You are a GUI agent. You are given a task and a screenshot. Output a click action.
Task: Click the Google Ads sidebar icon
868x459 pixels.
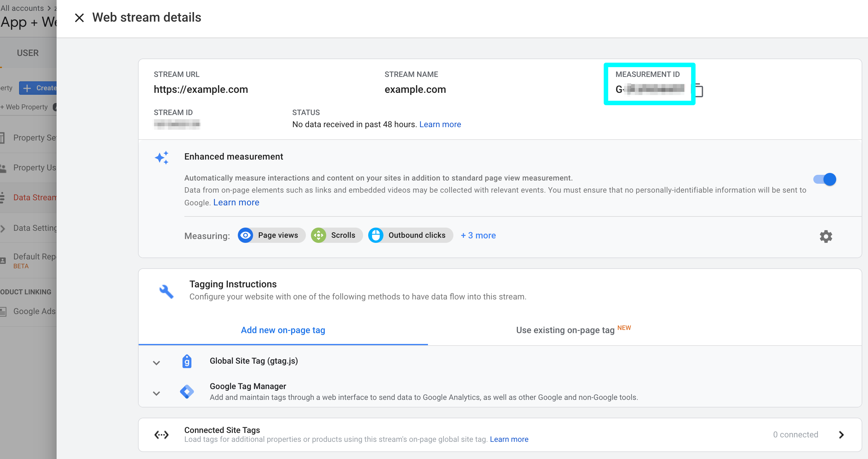pyautogui.click(x=3, y=312)
